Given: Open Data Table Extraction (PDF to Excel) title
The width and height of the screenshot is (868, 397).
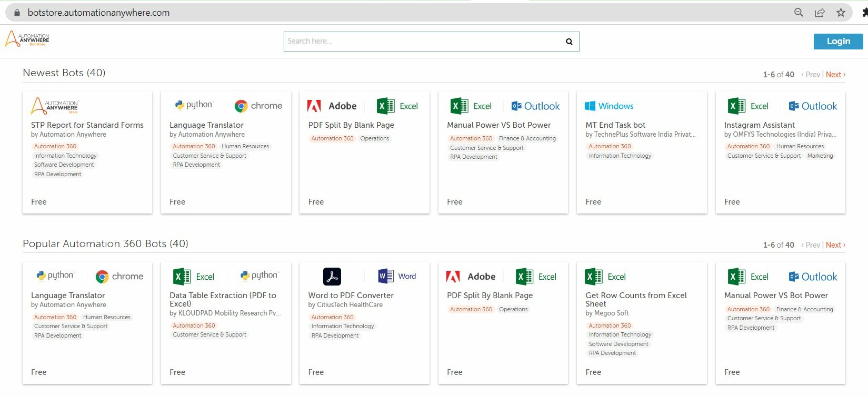Looking at the screenshot, I should click(x=223, y=300).
